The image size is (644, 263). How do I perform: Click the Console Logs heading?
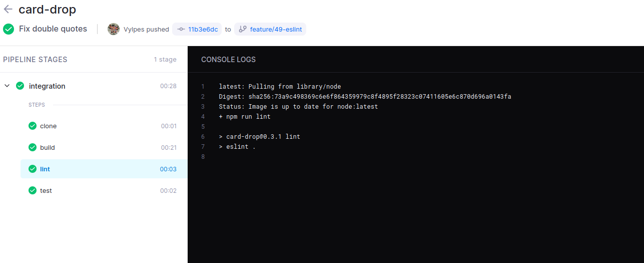(x=228, y=59)
